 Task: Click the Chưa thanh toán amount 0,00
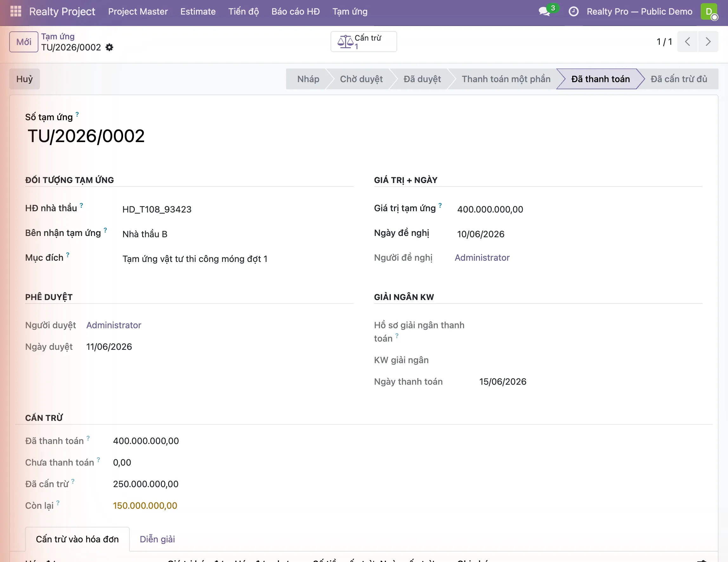tap(122, 463)
